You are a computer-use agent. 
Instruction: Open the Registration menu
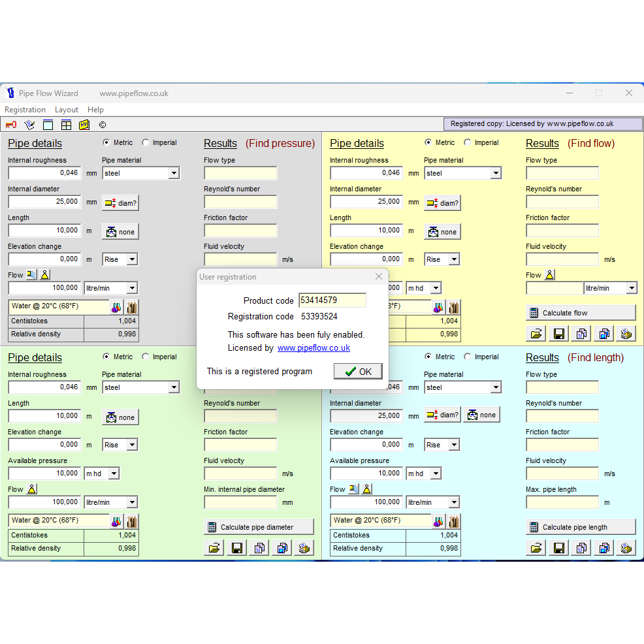pos(25,110)
